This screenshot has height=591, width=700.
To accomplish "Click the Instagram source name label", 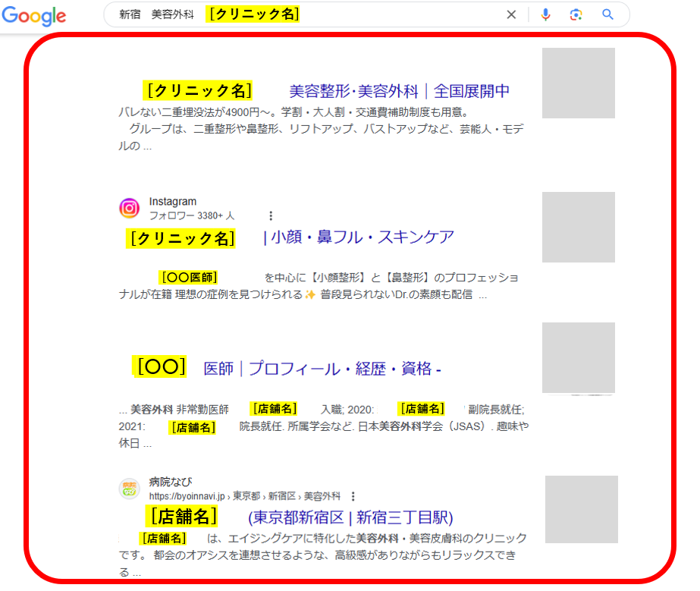I will [173, 202].
